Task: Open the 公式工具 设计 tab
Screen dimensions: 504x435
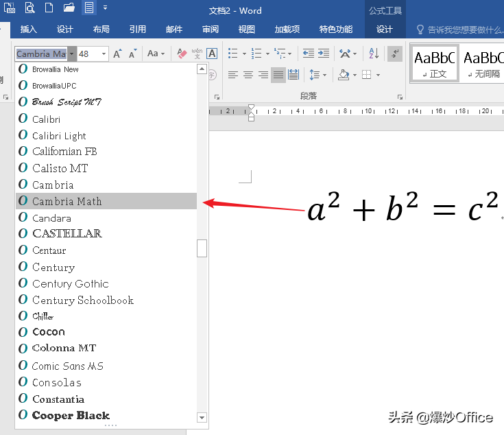Action: coord(385,30)
